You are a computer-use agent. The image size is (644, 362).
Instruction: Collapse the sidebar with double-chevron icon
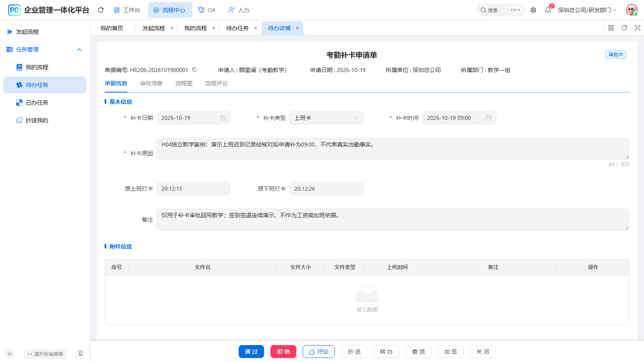pos(10,354)
